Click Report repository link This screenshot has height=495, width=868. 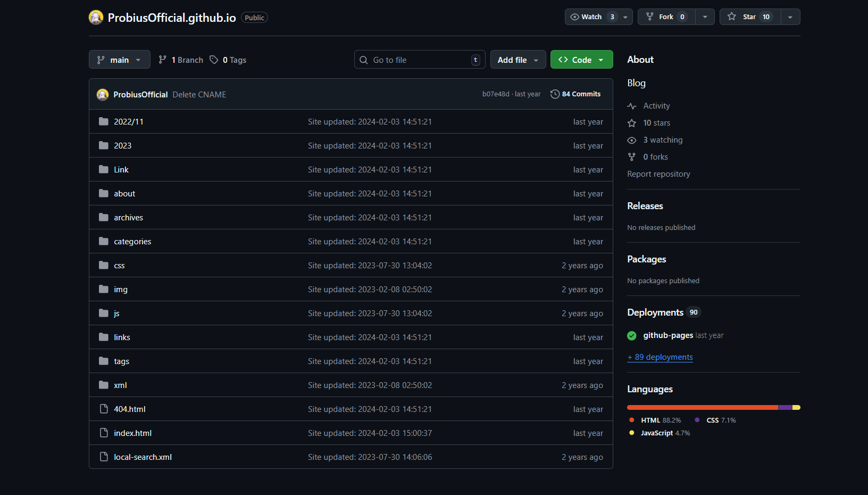(658, 174)
